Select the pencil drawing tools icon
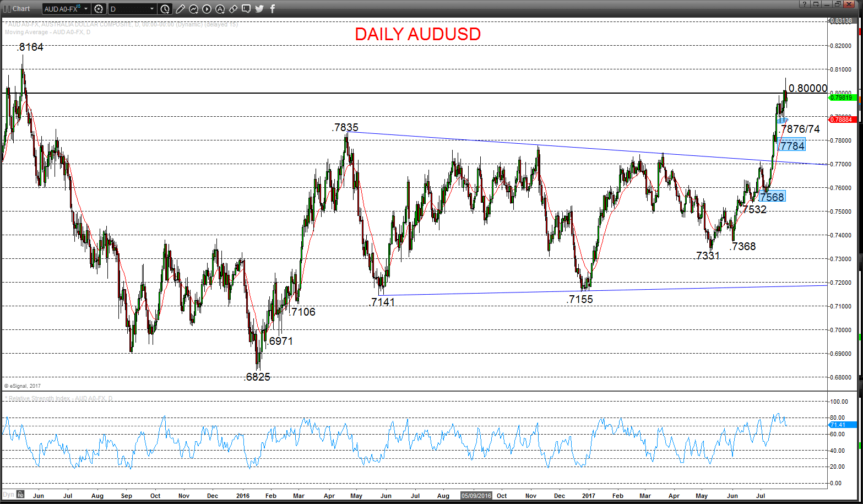This screenshot has width=863, height=504. pyautogui.click(x=181, y=9)
